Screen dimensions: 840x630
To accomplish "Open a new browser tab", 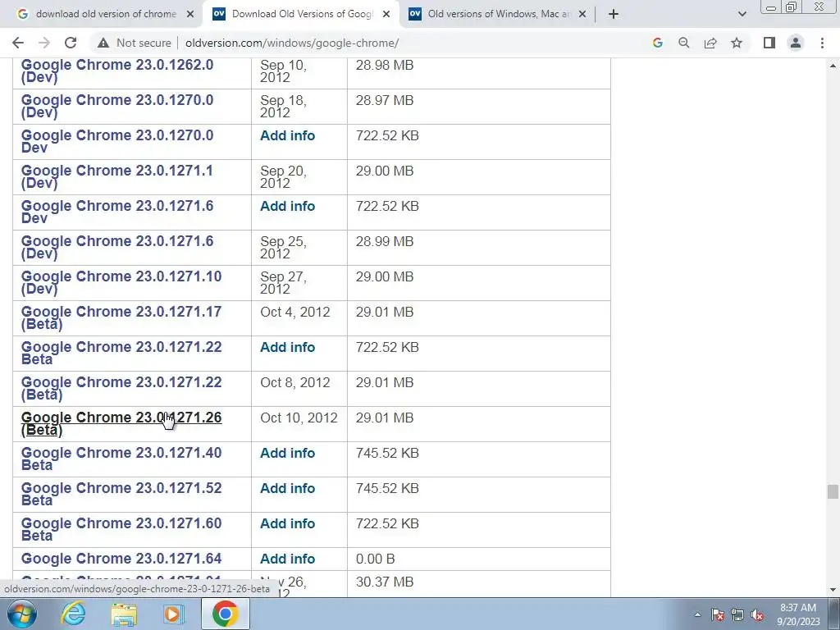I will point(614,14).
